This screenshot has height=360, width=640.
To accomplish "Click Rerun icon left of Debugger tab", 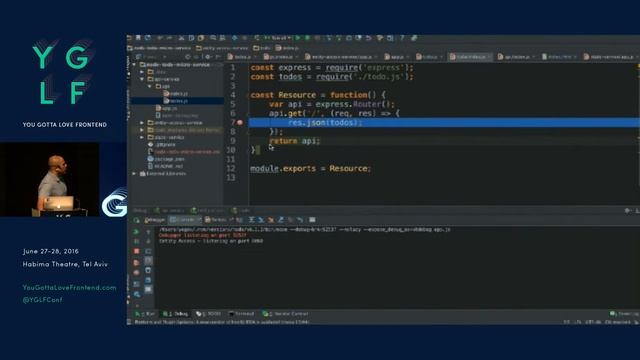I will coord(136,220).
